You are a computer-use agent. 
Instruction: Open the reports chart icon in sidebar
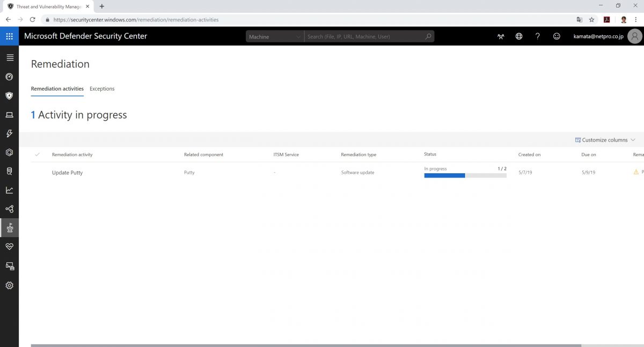[9, 190]
